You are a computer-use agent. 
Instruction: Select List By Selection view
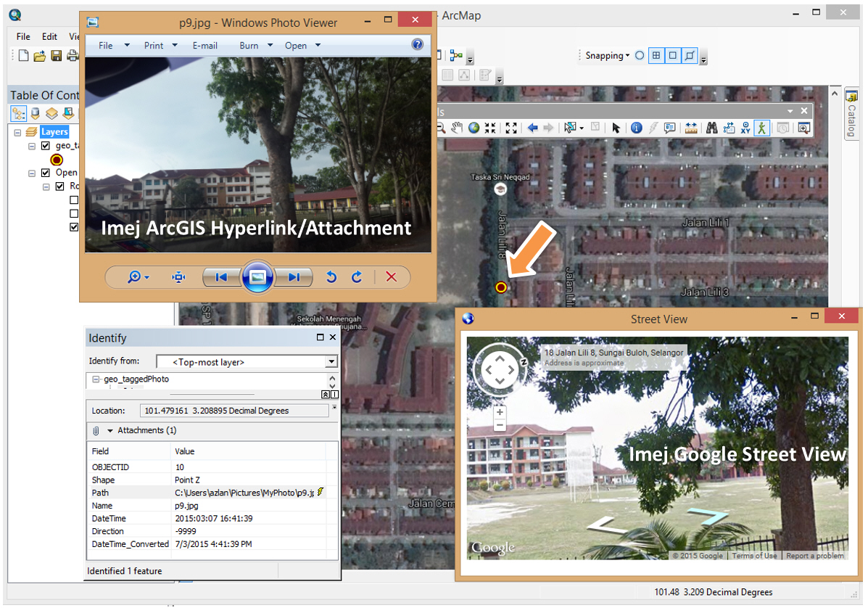(x=68, y=113)
